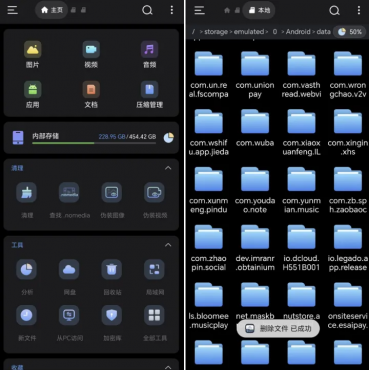
Task: Switch to the small home icon tab on the 本地 screen
Action: pos(227,10)
